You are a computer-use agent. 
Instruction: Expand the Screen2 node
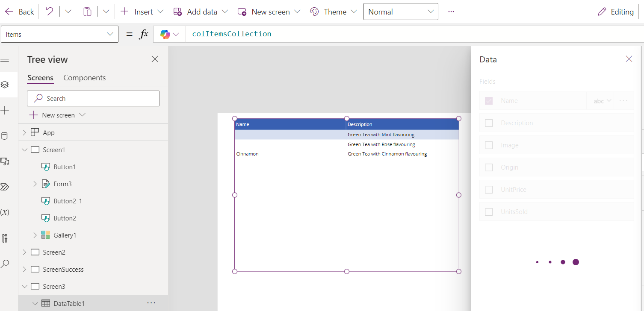[24, 252]
